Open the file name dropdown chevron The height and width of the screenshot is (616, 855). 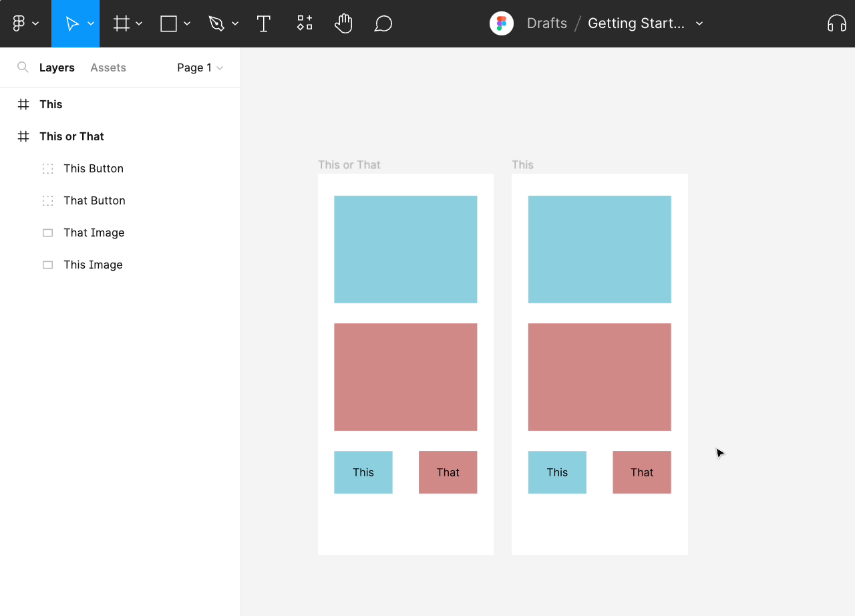(699, 23)
